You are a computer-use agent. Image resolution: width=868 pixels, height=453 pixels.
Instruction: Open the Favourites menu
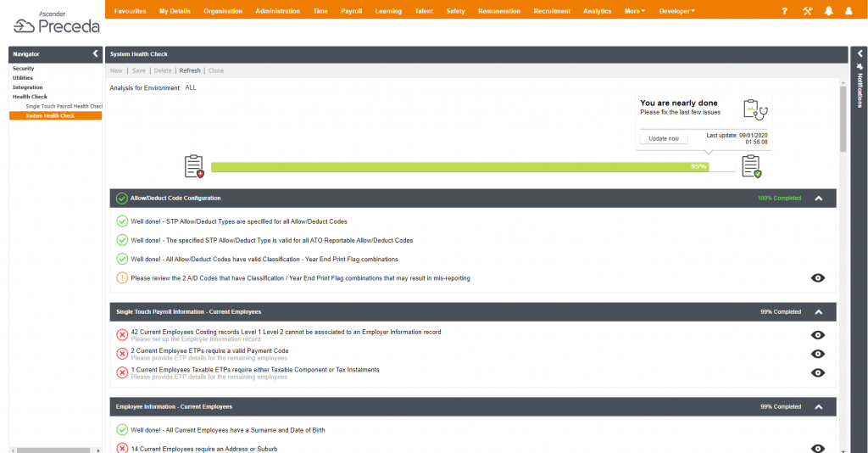tap(130, 11)
